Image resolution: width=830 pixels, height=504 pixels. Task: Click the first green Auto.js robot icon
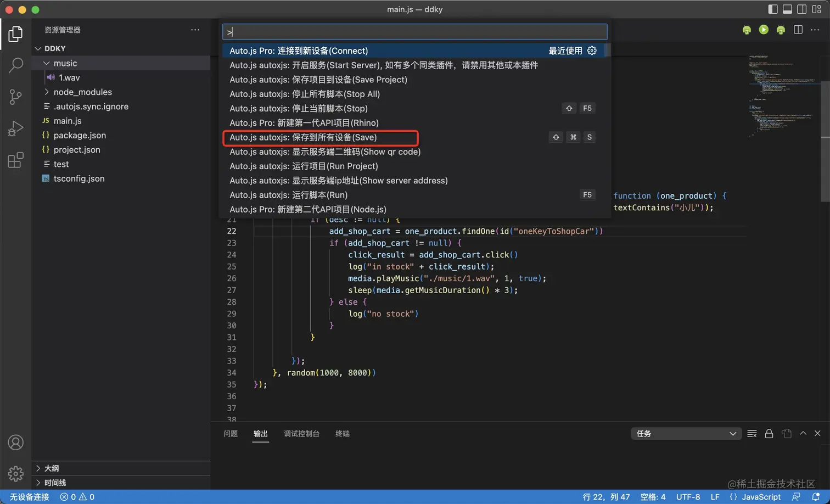click(747, 30)
